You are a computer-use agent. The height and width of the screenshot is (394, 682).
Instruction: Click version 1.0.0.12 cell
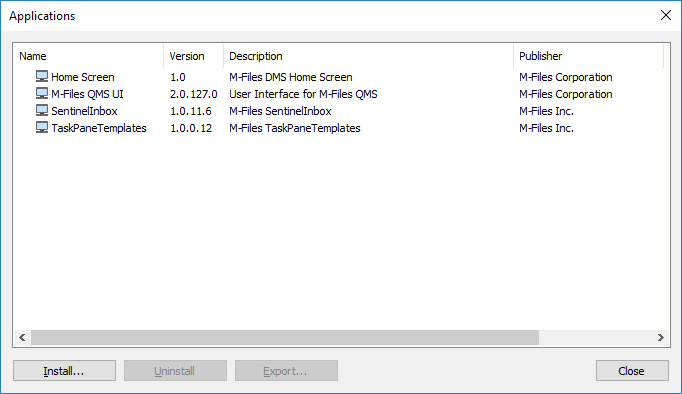pyautogui.click(x=191, y=128)
